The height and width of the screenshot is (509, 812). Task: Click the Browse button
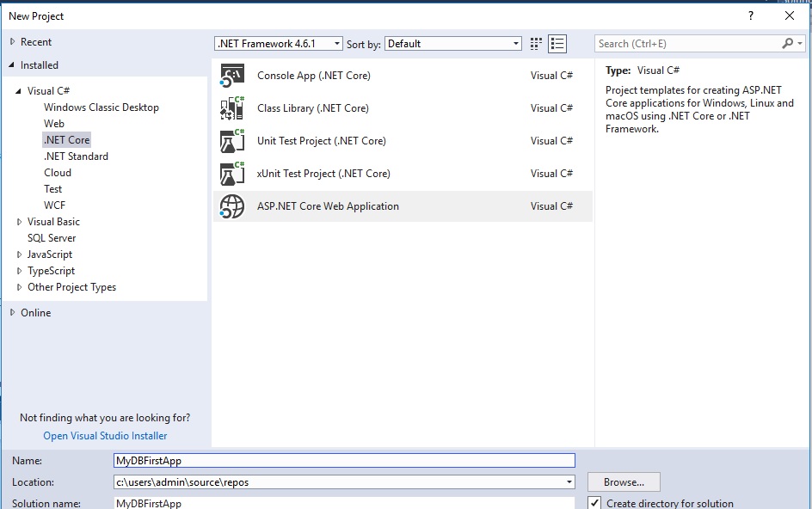click(x=623, y=481)
